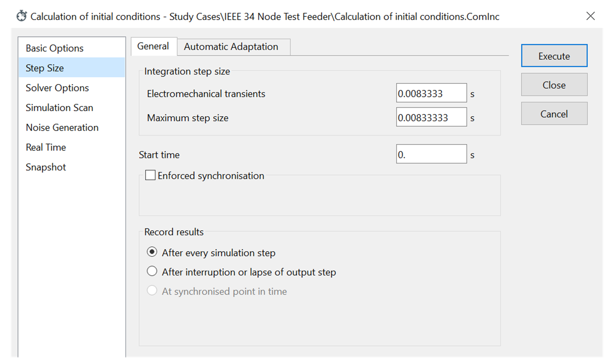
Task: Switch to the Automatic Adaptation tab
Action: tap(231, 47)
